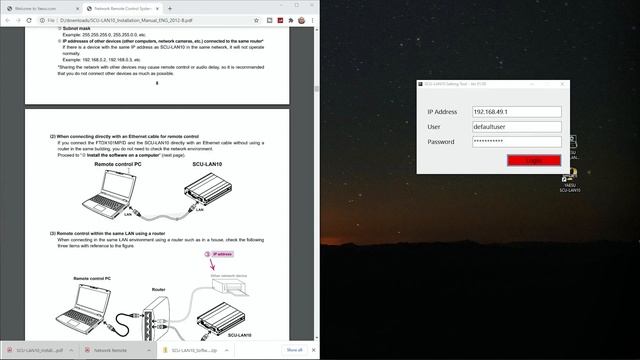Reload the PDF page in Chrome
Screen dimensions: 640x360
(29, 20)
